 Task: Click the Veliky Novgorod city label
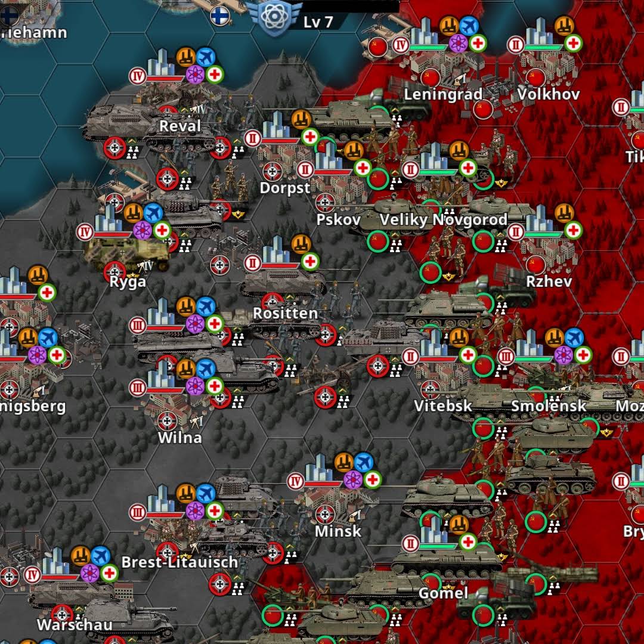443,219
